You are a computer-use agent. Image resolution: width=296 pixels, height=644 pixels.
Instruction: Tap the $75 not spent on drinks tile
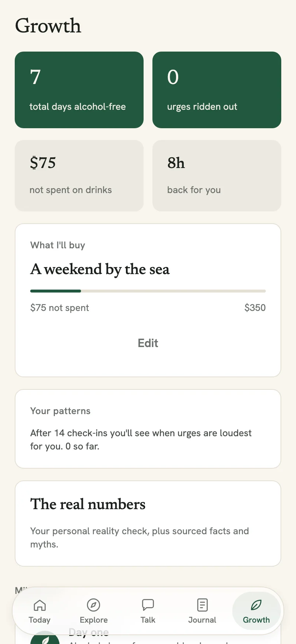[x=79, y=176]
